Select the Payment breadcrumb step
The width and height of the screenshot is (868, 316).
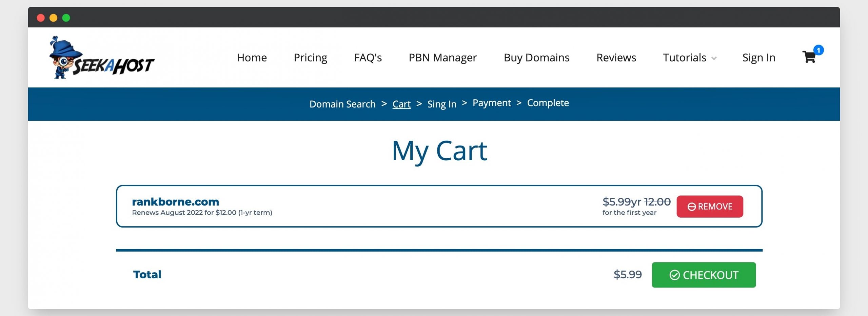click(492, 103)
